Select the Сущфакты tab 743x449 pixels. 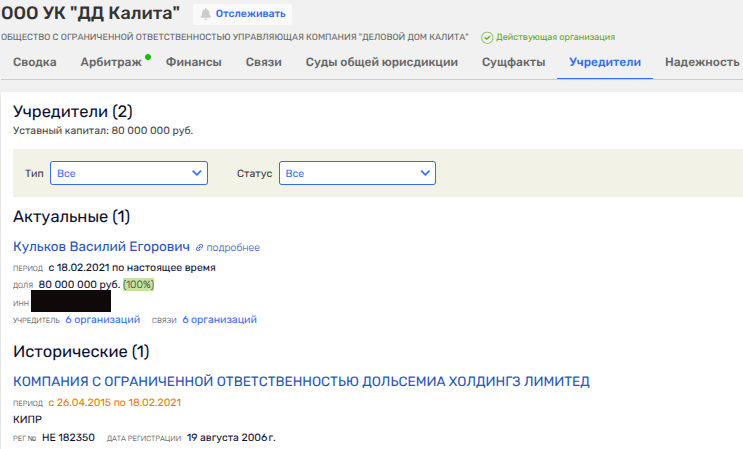coord(513,63)
